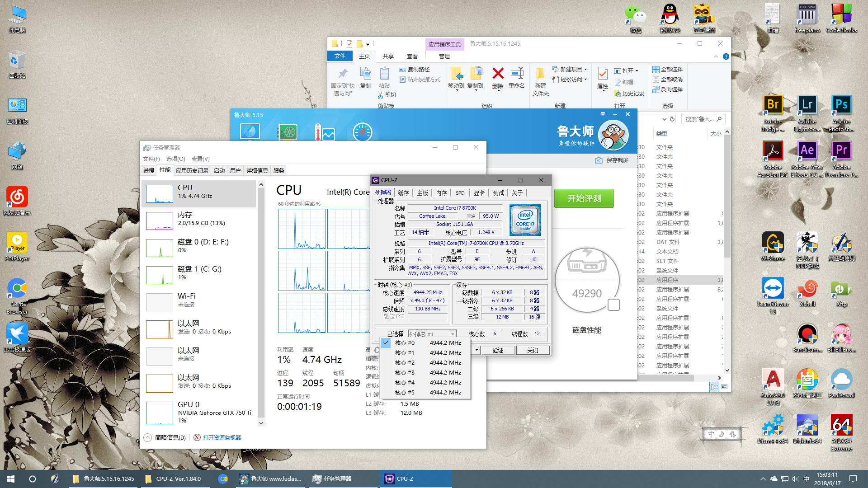Open Recycle Bin on desktop
This screenshot has width=868, height=488.
pos(17,64)
